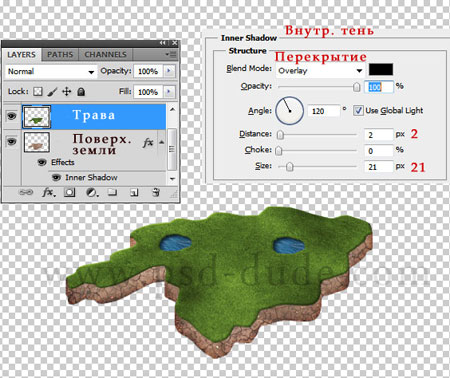Click the Fill 100% field

pos(148,92)
